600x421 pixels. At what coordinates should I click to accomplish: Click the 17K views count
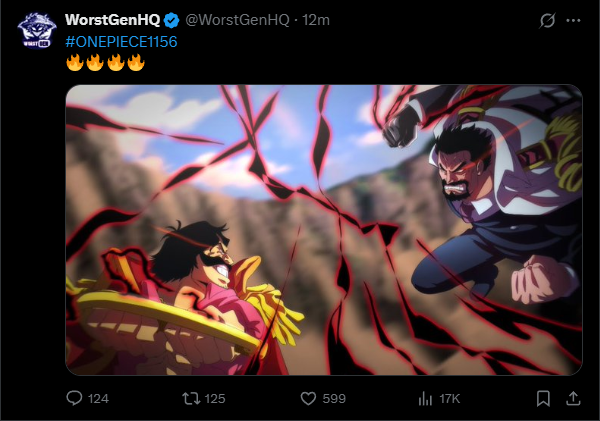[450, 399]
